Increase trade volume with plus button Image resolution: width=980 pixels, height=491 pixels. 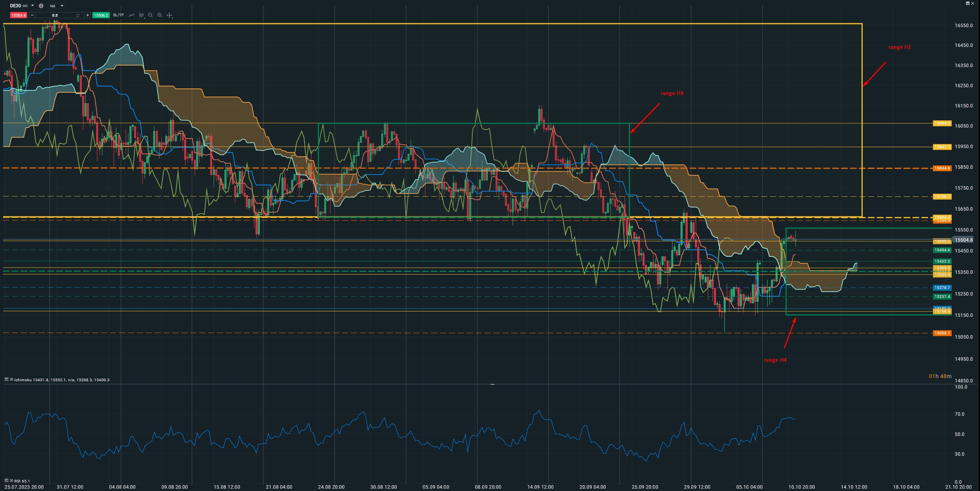point(88,15)
